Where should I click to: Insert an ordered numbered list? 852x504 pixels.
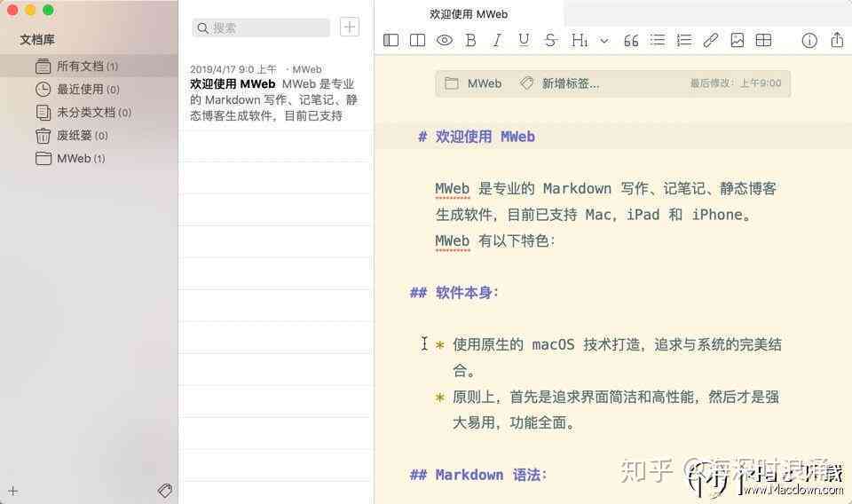684,40
